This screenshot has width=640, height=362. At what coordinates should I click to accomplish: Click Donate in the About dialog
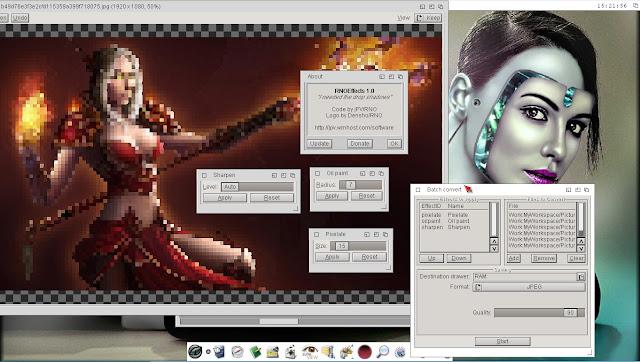pyautogui.click(x=360, y=144)
